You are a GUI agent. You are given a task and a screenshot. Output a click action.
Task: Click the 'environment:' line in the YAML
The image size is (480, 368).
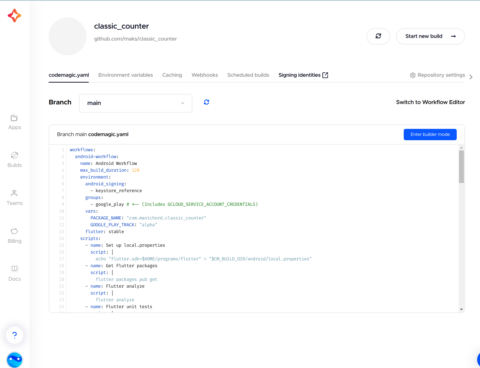coord(94,177)
